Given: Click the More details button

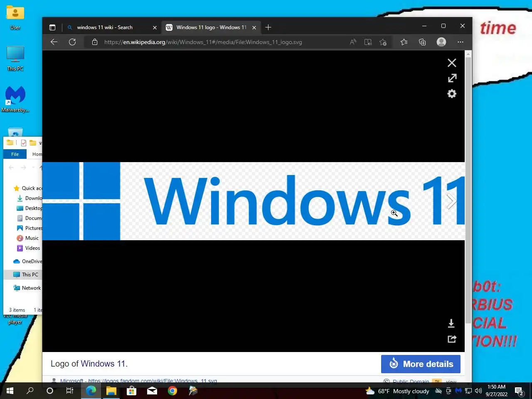Looking at the screenshot, I should pos(421,364).
